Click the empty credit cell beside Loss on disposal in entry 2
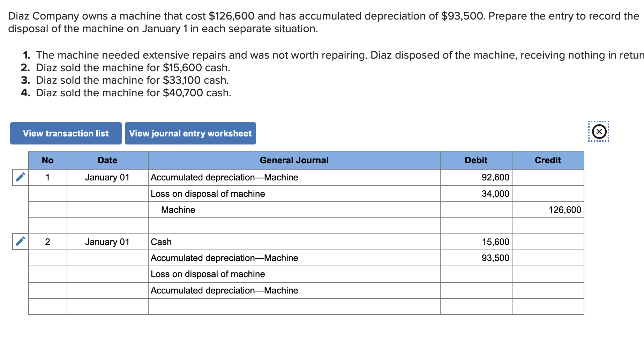644x364 pixels. pos(548,274)
